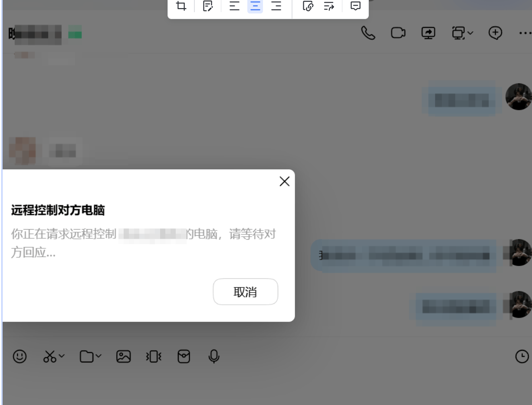Open the emoji picker
Screen dimensions: 532x405
pos(20,356)
